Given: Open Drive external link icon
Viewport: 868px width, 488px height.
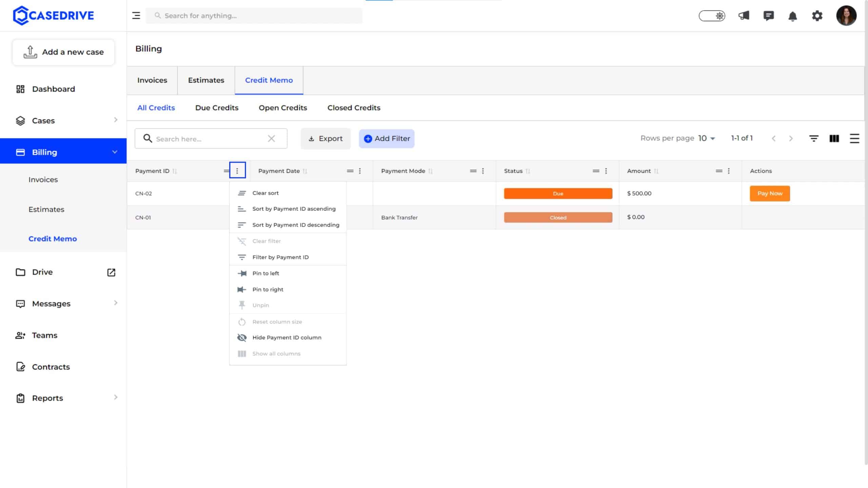Looking at the screenshot, I should click(111, 272).
